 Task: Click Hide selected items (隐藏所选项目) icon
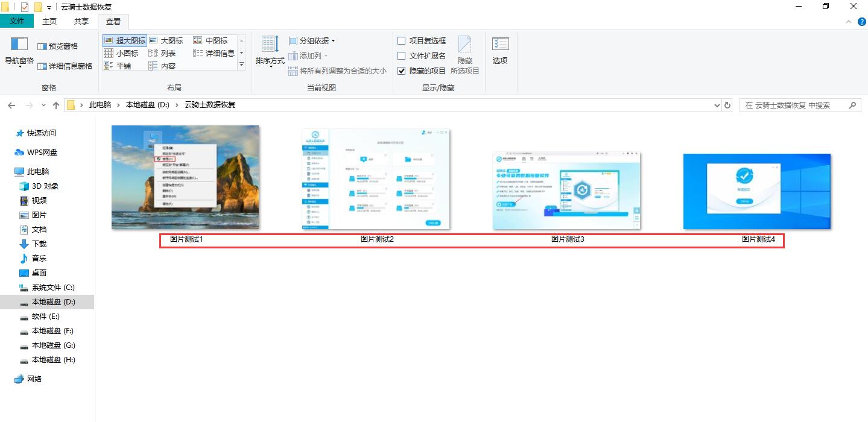464,54
